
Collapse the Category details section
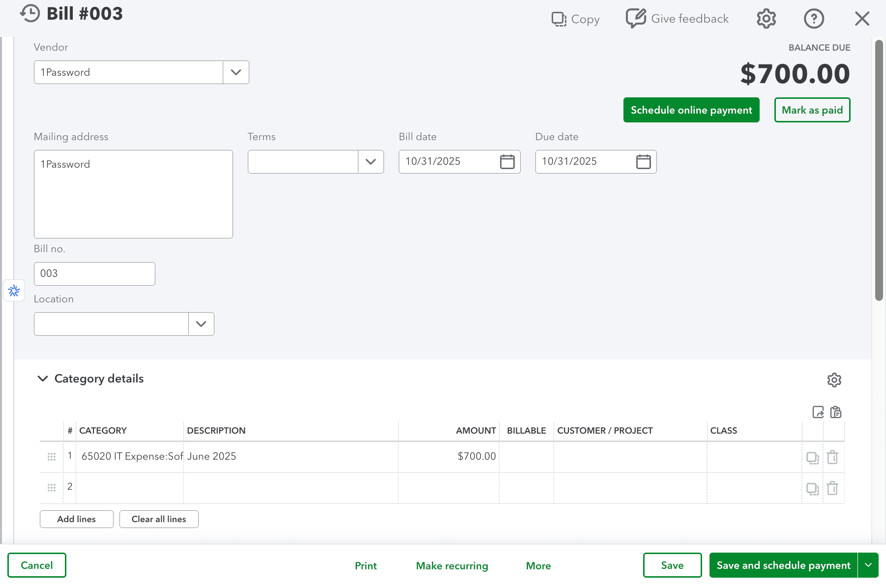click(x=43, y=379)
